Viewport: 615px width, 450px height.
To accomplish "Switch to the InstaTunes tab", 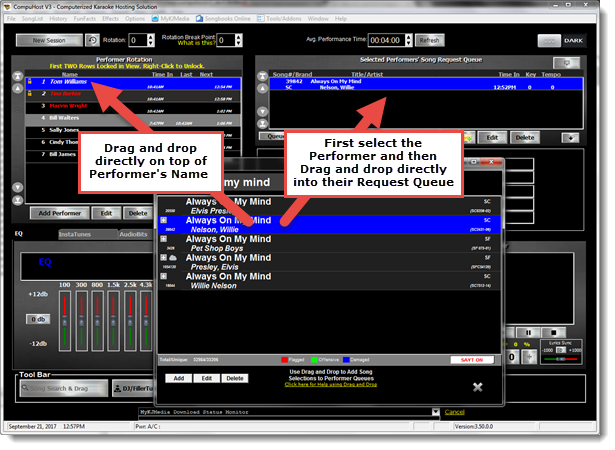I will (x=76, y=234).
